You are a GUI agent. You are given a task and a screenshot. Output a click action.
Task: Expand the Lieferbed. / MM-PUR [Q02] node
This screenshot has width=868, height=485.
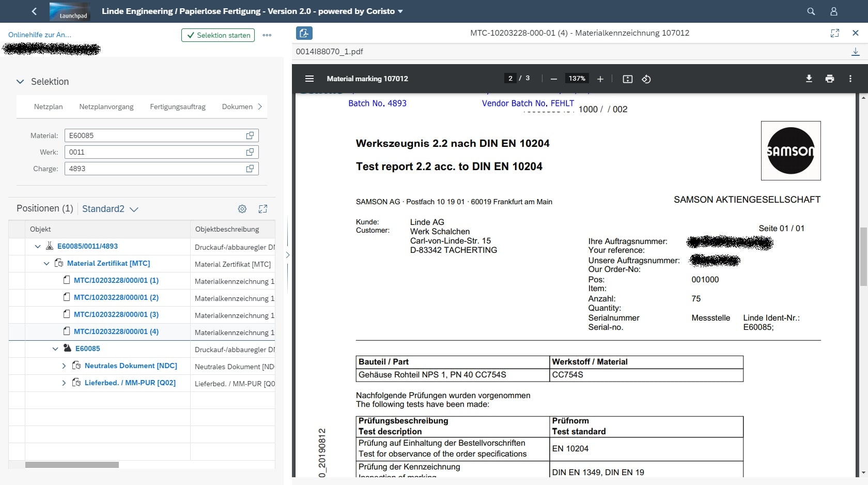(64, 383)
